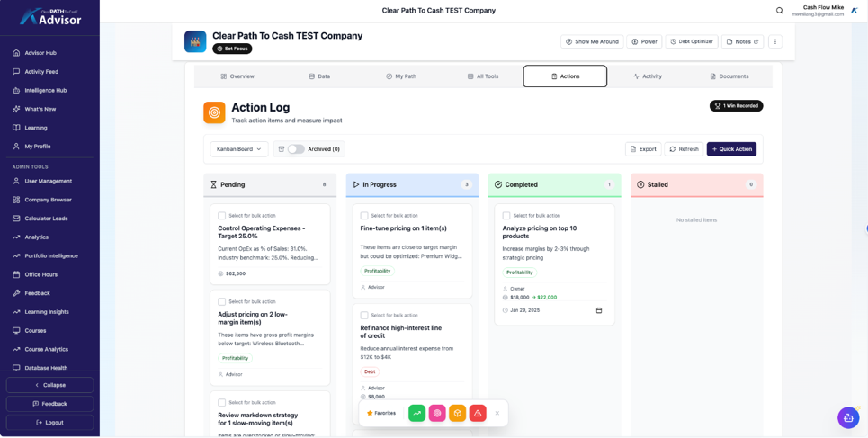The height and width of the screenshot is (438, 868).
Task: Open Kanban Board view dropdown
Action: point(239,149)
